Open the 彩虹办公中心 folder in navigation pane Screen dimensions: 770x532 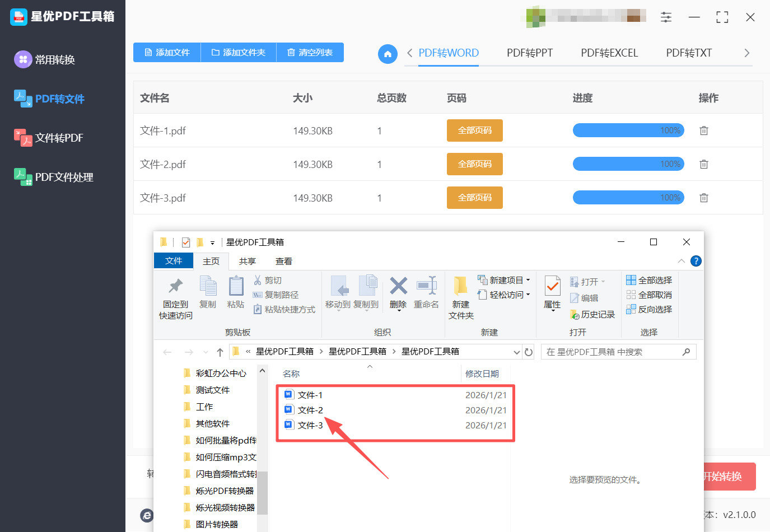pos(215,373)
